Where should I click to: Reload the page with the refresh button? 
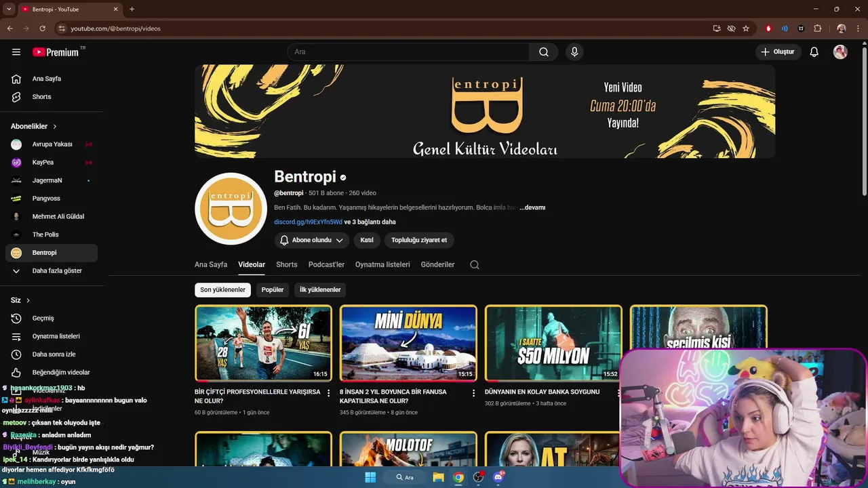[42, 28]
